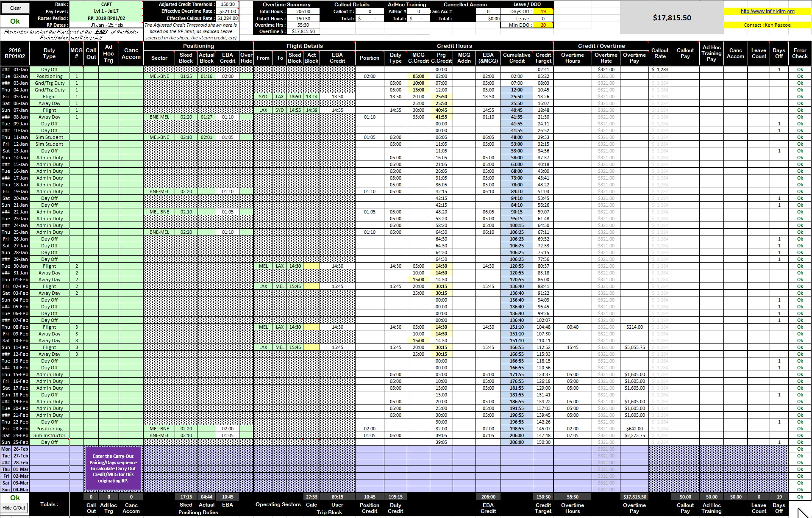Select Actual Block 02:01 on 11-Jan row

(206, 137)
